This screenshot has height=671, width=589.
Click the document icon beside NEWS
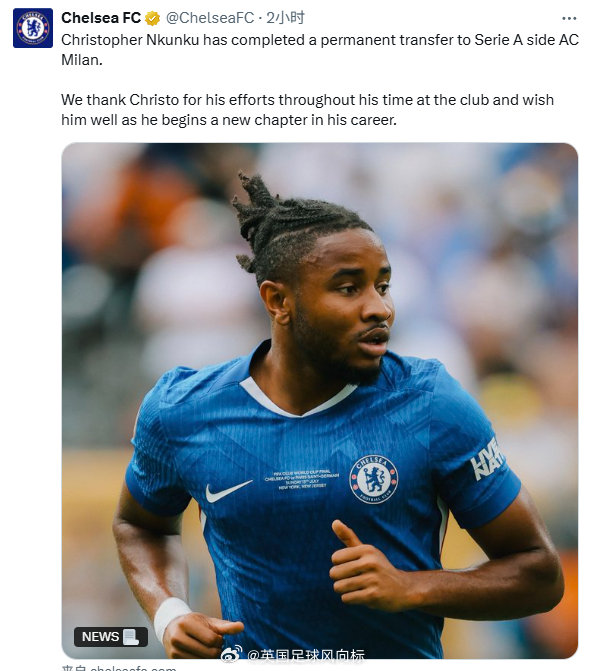pos(131,637)
